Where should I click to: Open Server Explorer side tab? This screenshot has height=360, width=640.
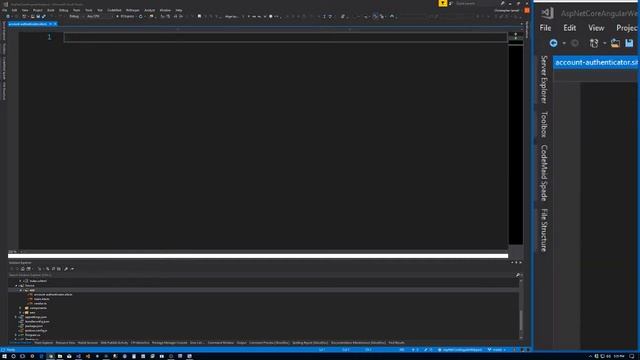pos(544,79)
